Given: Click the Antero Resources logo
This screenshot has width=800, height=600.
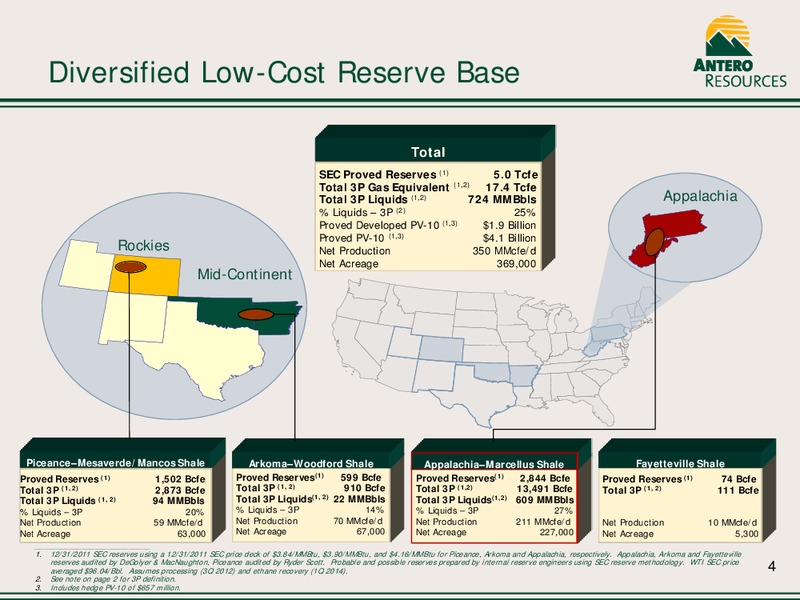Looking at the screenshot, I should pyautogui.click(x=740, y=51).
